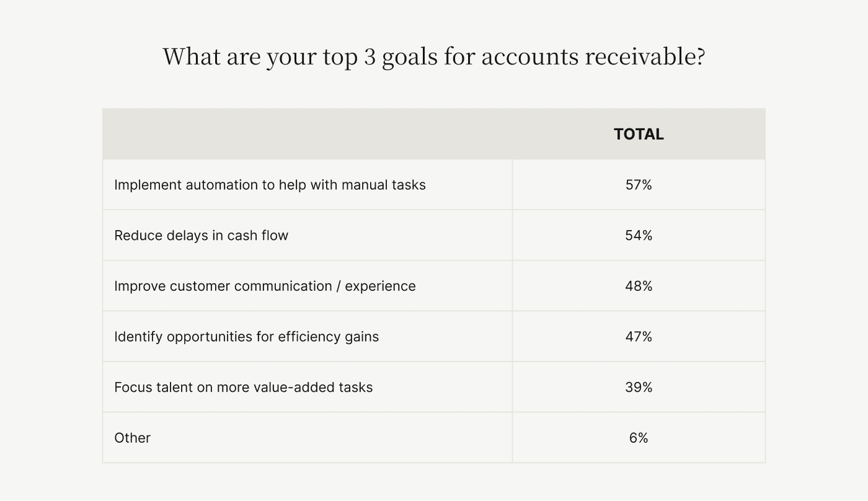Click the number '3' in the heading

[370, 56]
